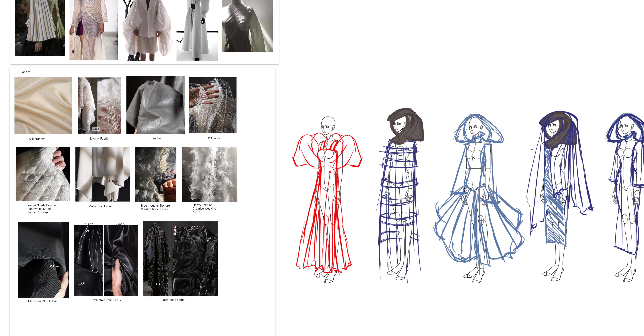Click the sheer ribbed dress reference photo
644x336 pixels.
(x=93, y=30)
